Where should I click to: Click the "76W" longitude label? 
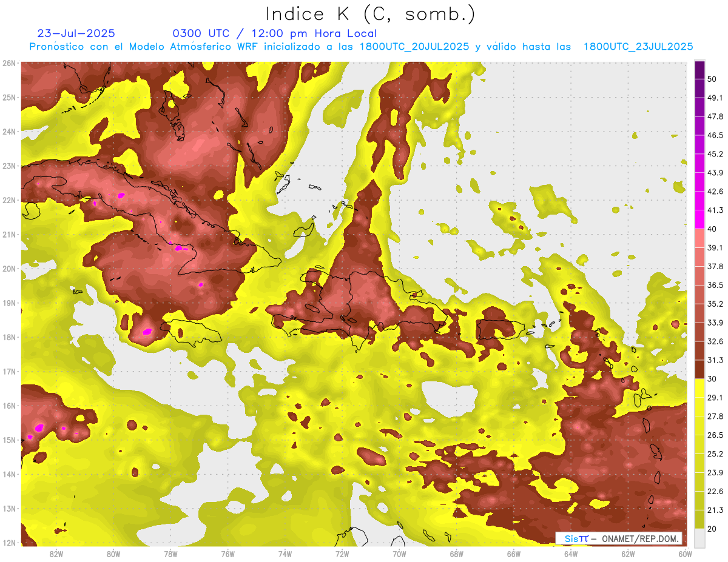coord(228,554)
